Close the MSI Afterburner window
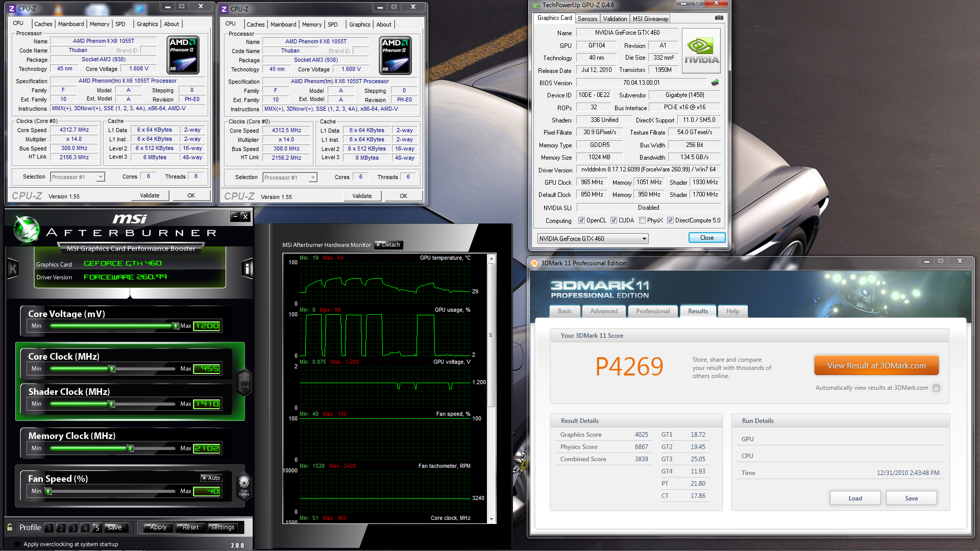 tap(246, 216)
